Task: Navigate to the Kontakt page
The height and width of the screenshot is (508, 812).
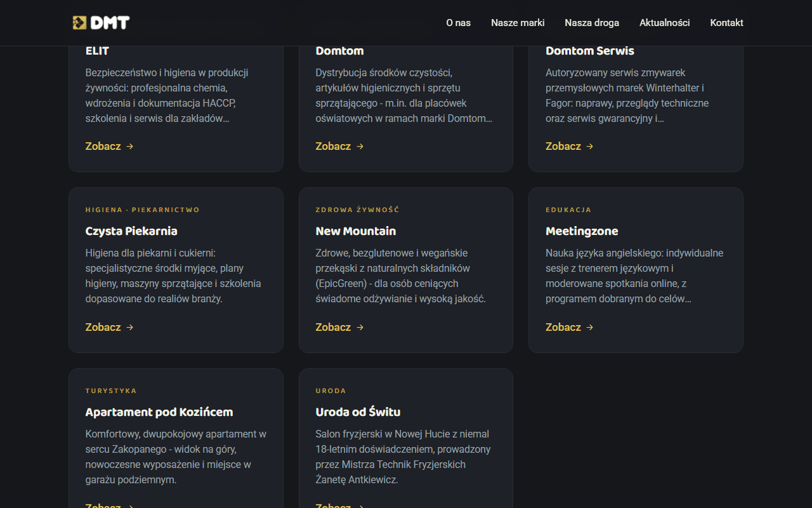Action: [727, 23]
